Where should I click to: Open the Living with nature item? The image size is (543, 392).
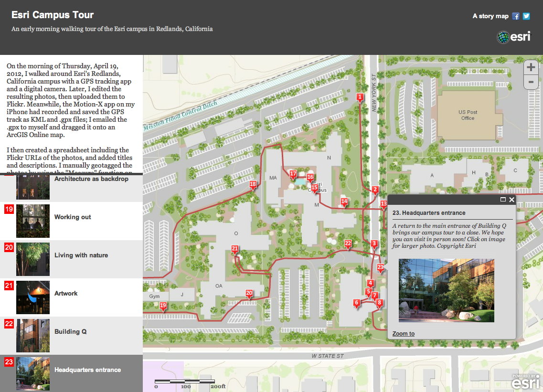click(x=71, y=259)
